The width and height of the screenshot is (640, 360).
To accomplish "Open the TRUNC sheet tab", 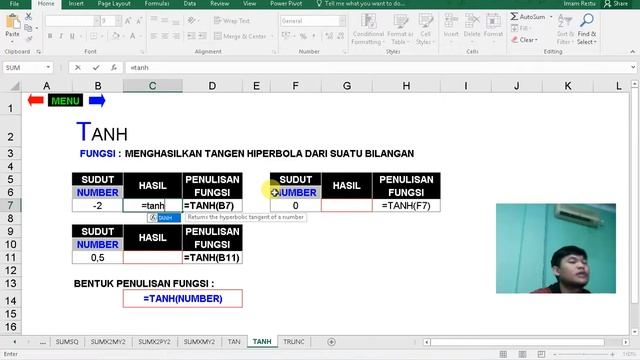I will coord(293,342).
